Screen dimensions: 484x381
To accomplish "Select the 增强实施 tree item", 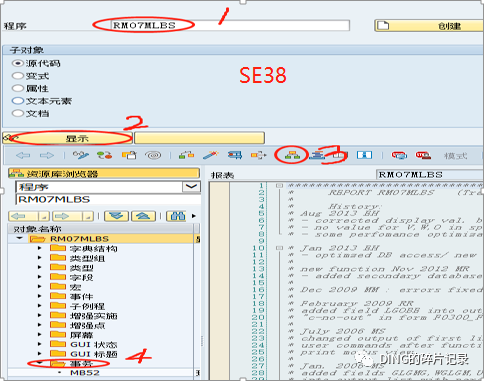I will (x=93, y=315).
